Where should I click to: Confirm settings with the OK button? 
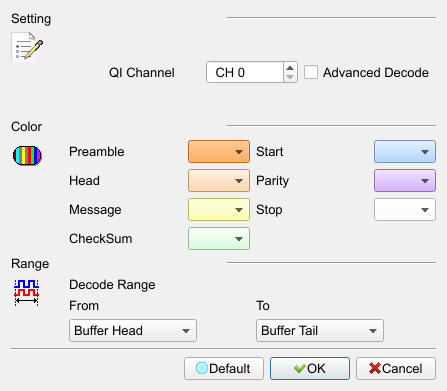pos(310,369)
